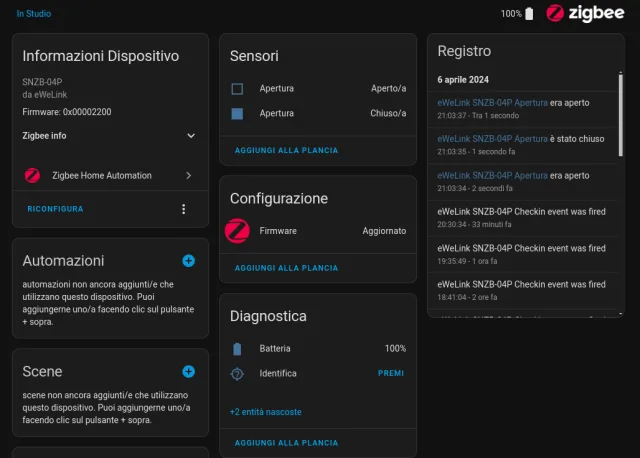
Task: Click the Zigbee logo in the header
Action: coord(583,13)
